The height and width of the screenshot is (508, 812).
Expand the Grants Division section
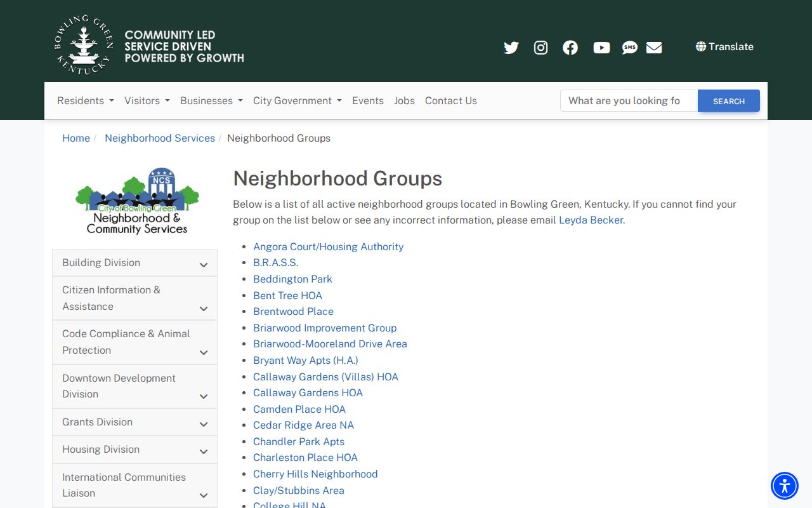[x=134, y=422]
